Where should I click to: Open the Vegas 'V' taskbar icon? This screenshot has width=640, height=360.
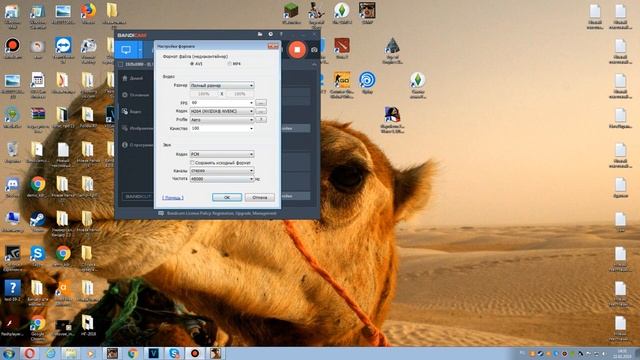153,353
